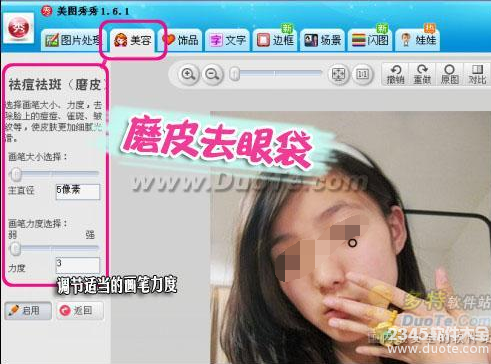Screen dimensions: 491x364
Task: Click the 力度 input field showing 3
Action: [78, 266]
